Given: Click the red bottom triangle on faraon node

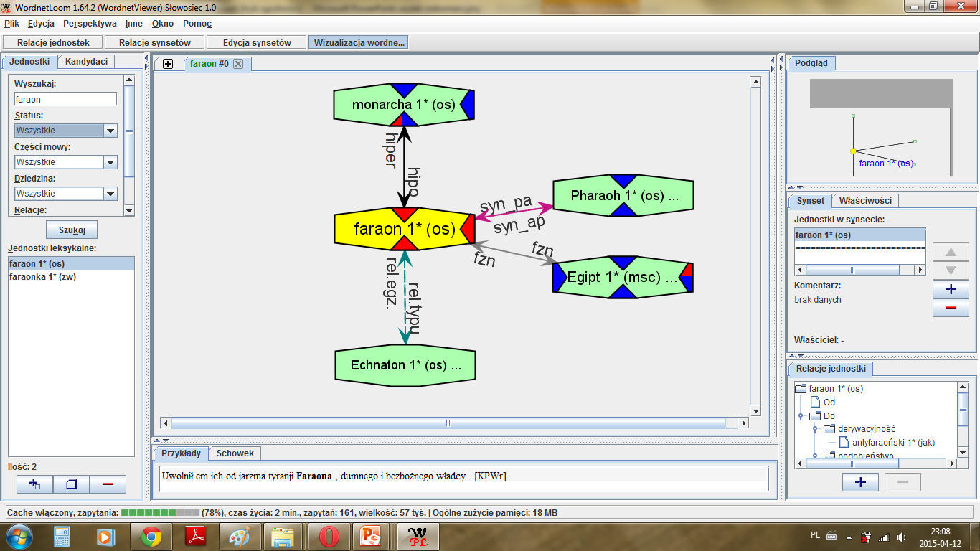Looking at the screenshot, I should tap(404, 242).
